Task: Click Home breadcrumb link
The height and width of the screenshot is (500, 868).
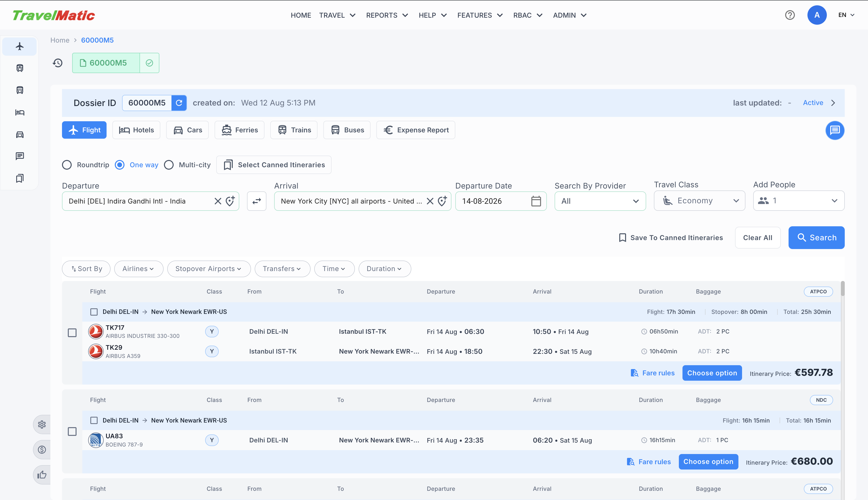Action: tap(60, 40)
